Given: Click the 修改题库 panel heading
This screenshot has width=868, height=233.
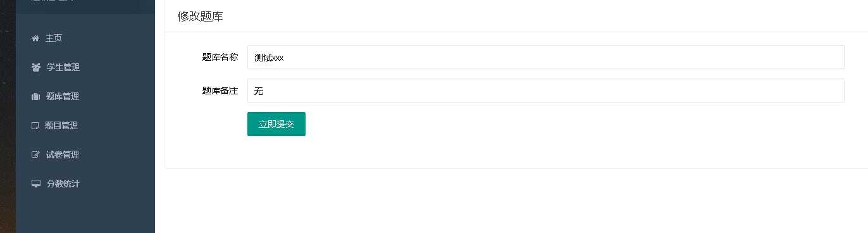Looking at the screenshot, I should click(x=200, y=16).
